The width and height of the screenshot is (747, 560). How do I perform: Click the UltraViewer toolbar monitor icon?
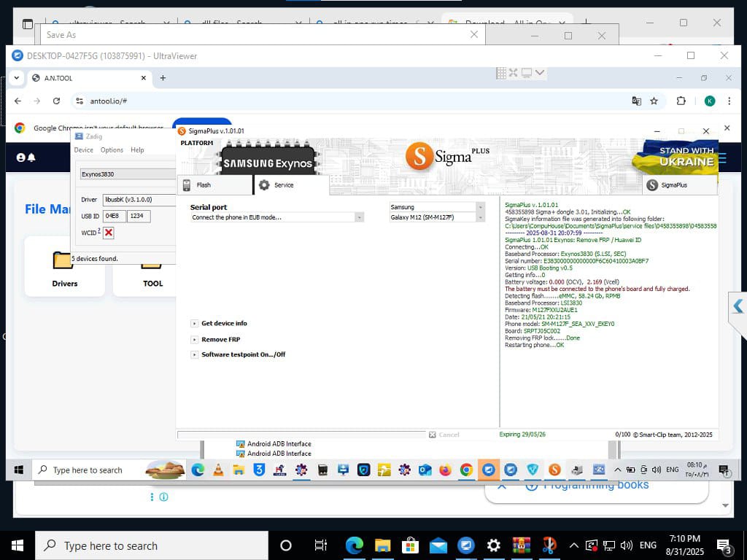(527, 72)
